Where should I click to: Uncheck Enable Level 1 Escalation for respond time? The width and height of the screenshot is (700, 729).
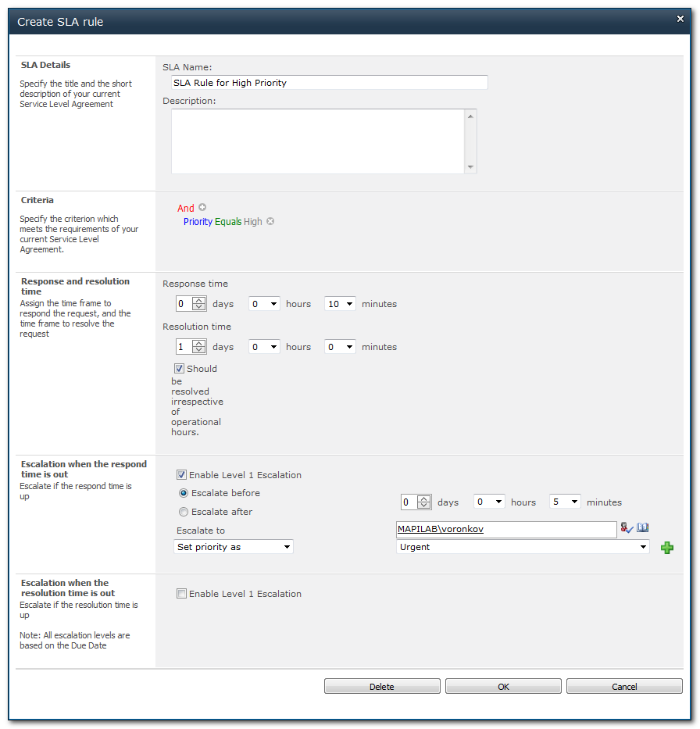point(182,475)
